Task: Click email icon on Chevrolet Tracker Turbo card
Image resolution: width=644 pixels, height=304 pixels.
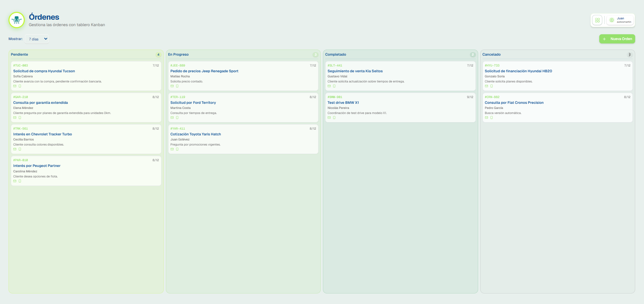Action: click(x=15, y=149)
